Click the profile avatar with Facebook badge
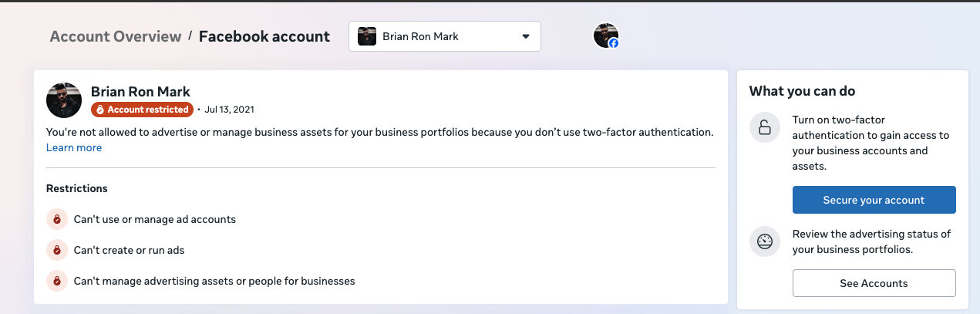 point(606,35)
